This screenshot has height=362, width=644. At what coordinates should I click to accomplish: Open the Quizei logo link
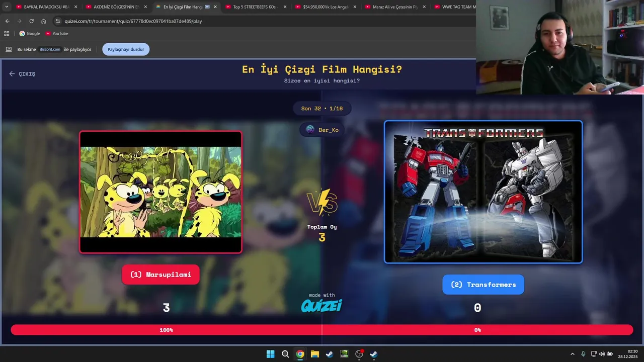[322, 305]
